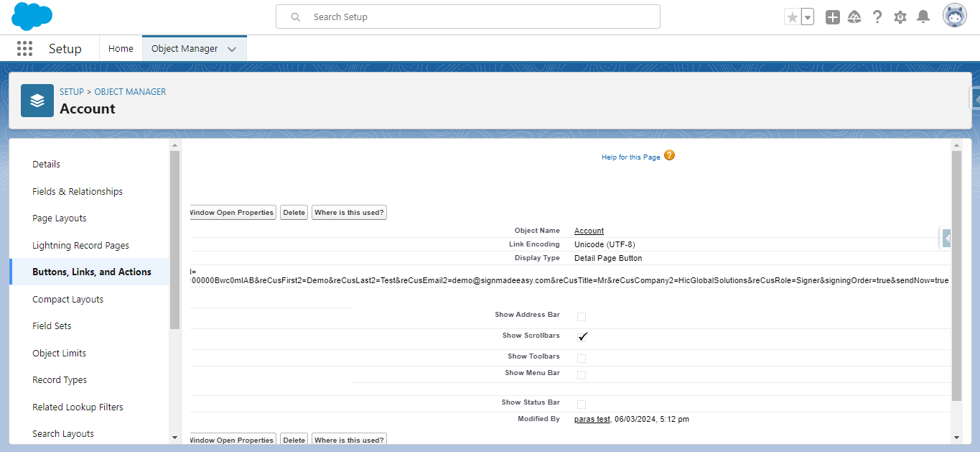This screenshot has height=452, width=980.
Task: Click the bottom Delete button
Action: (x=294, y=439)
